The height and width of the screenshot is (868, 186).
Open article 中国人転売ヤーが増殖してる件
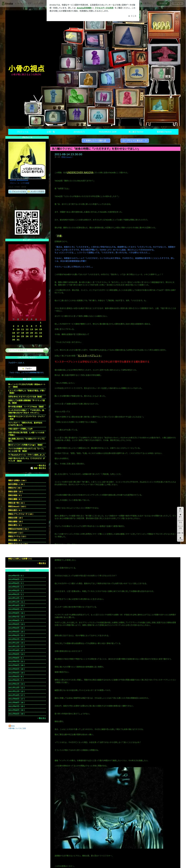[x=21, y=429]
